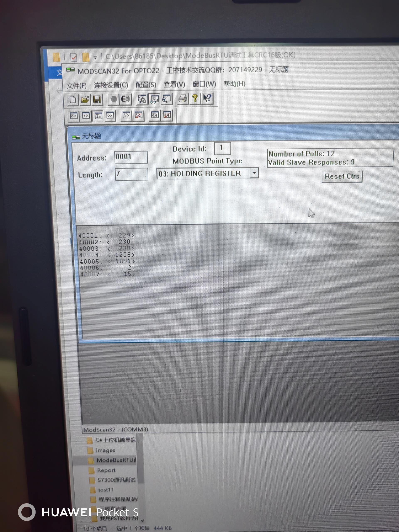Open the 配置(S) menu

coord(146,85)
